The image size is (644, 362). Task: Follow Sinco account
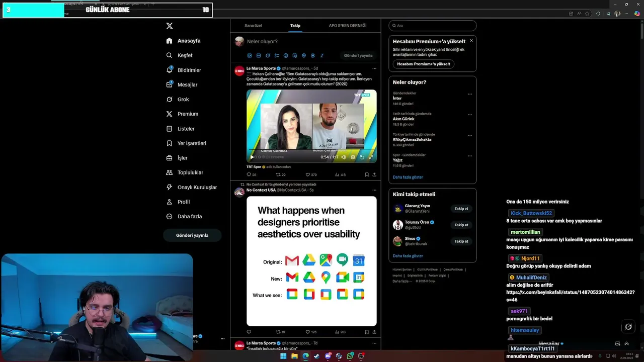[x=461, y=241]
